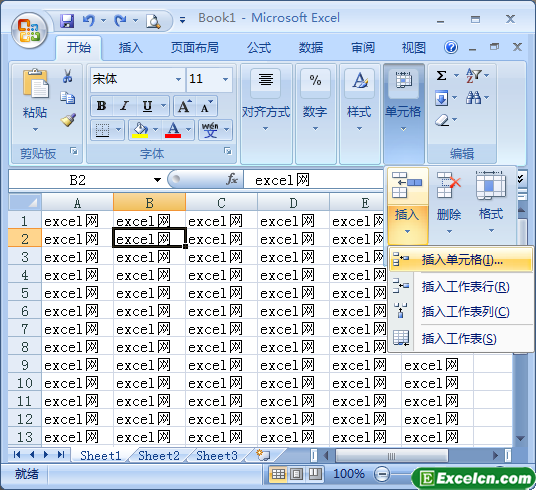Activate the Format Painter brush
The image size is (536, 490).
(68, 120)
